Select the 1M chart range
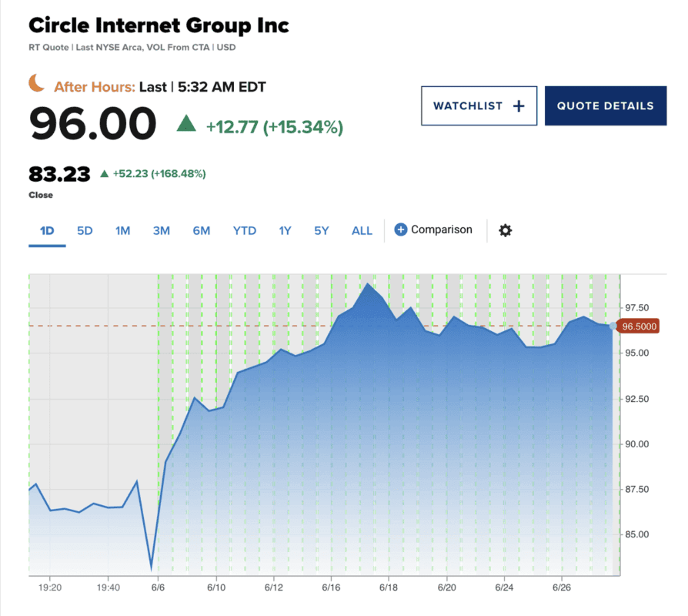The width and height of the screenshot is (688, 616). [x=122, y=230]
